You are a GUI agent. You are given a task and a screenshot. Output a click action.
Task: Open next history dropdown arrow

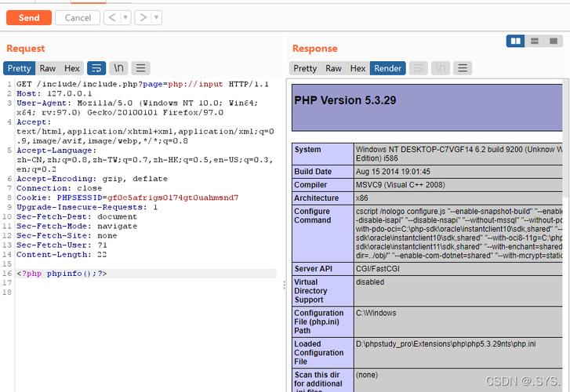pos(157,17)
